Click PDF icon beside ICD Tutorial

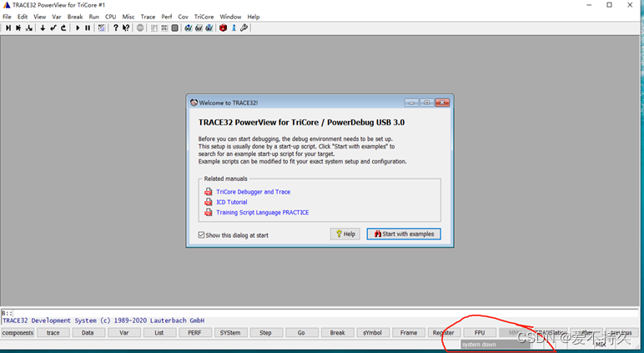(209, 202)
